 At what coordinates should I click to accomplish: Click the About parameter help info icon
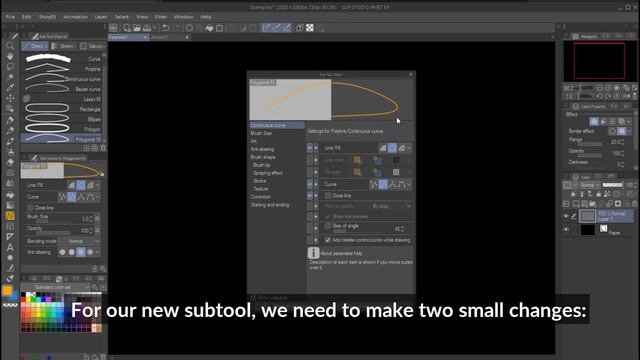pyautogui.click(x=313, y=253)
